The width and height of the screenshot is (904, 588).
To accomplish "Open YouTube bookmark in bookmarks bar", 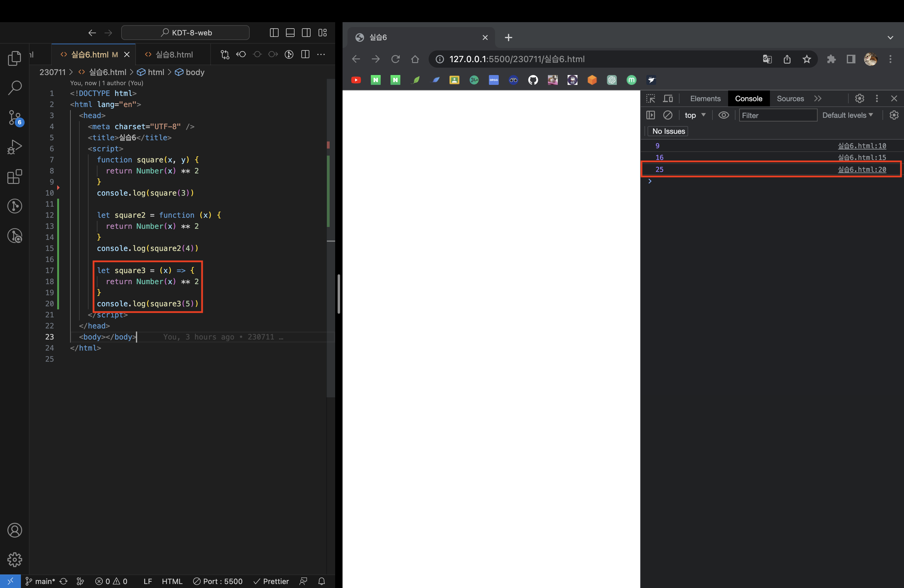I will pos(356,80).
